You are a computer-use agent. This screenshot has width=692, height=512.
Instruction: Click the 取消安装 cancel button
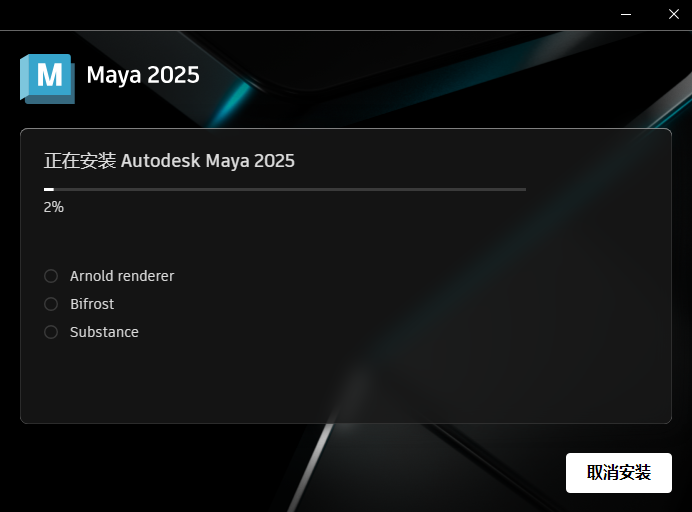[x=619, y=473]
